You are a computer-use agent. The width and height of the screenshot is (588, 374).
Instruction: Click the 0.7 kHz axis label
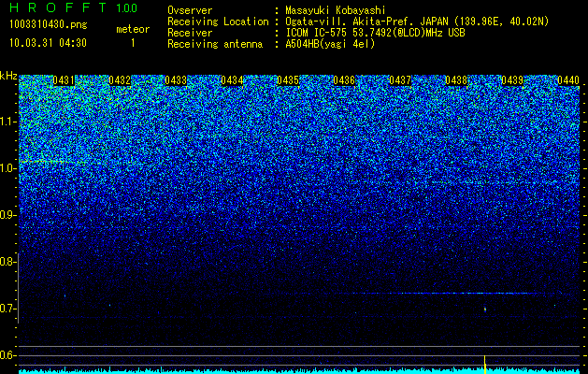(x=8, y=309)
